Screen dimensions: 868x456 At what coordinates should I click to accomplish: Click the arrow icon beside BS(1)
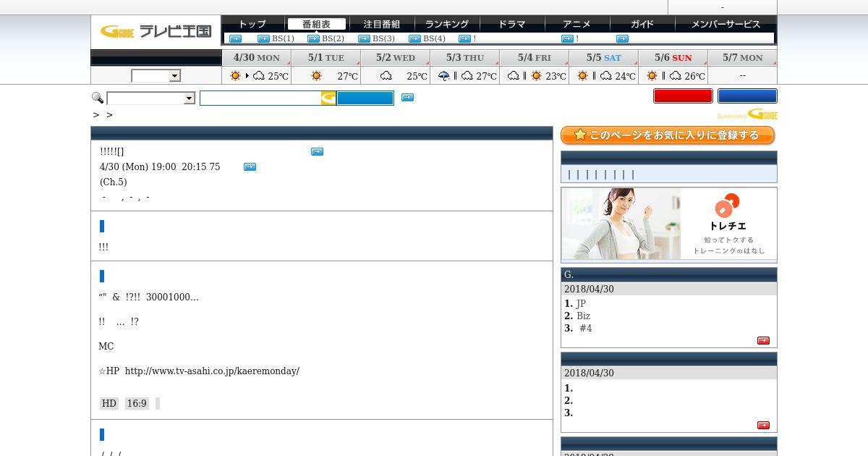(x=263, y=38)
